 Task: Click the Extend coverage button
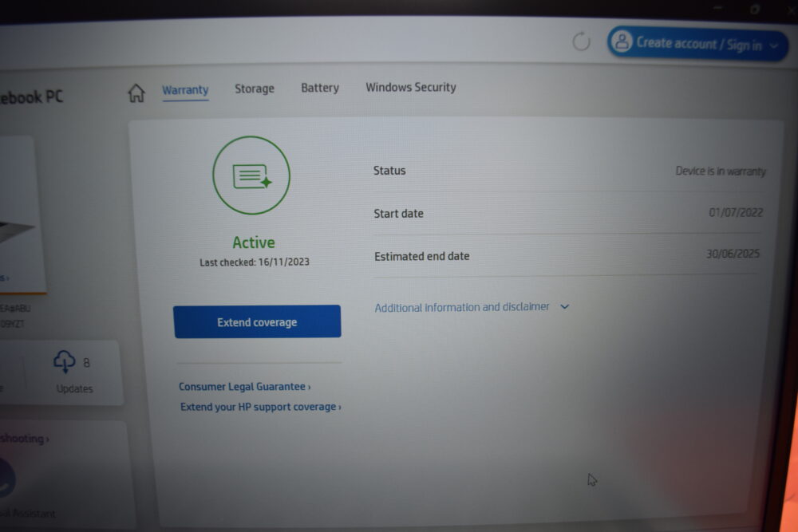point(257,321)
